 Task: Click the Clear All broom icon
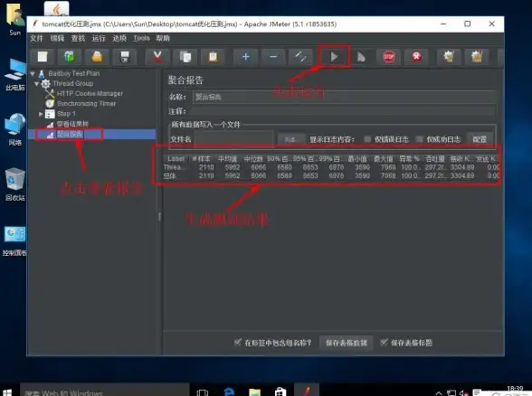pyautogui.click(x=477, y=57)
